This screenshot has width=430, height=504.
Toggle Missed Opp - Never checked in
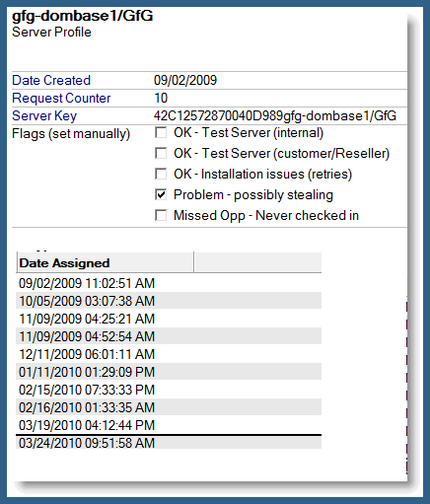[161, 215]
